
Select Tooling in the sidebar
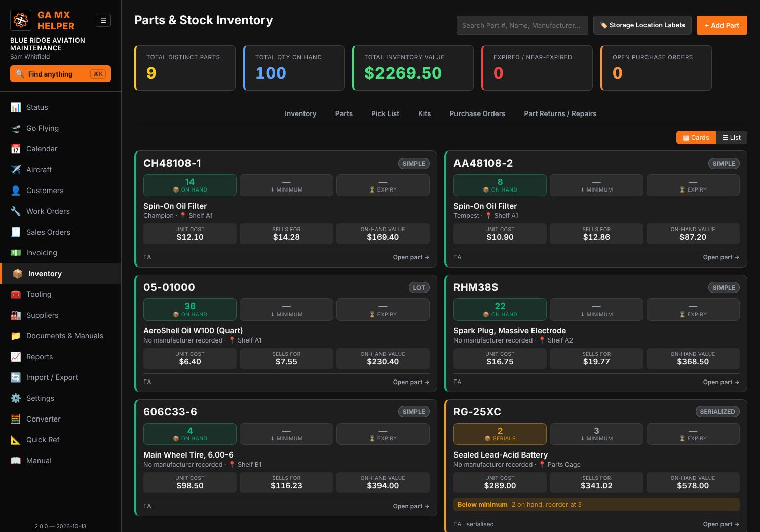(61, 294)
